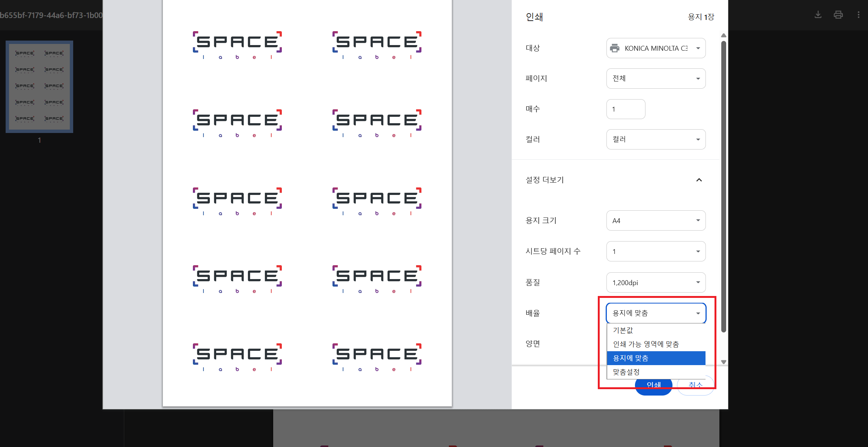The height and width of the screenshot is (447, 868).
Task: Click printer icon in destination field
Action: [x=615, y=48]
